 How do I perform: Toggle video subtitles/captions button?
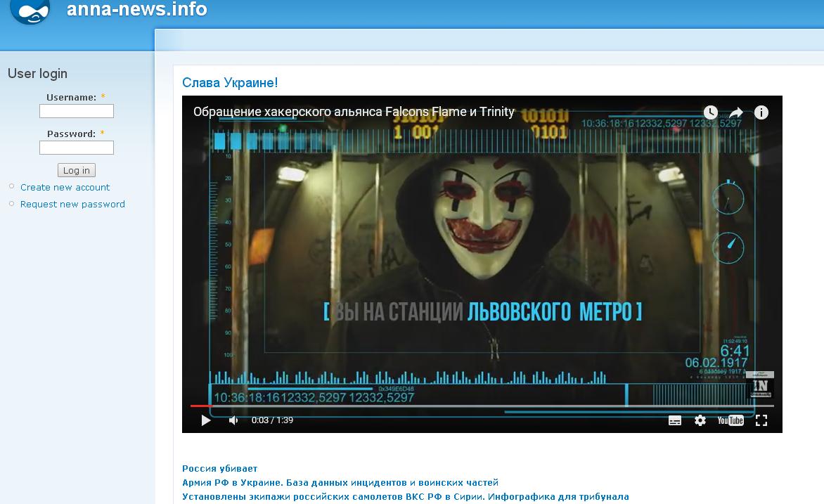[674, 420]
